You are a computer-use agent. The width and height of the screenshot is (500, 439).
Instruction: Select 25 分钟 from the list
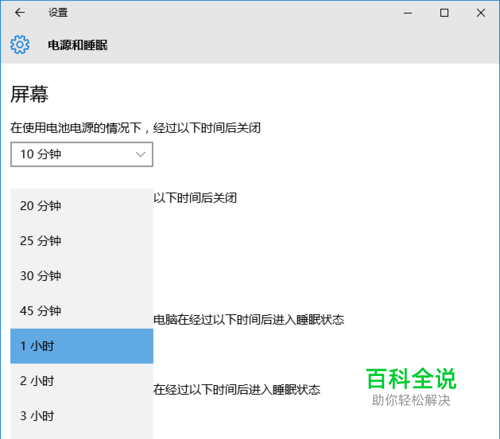coord(82,241)
